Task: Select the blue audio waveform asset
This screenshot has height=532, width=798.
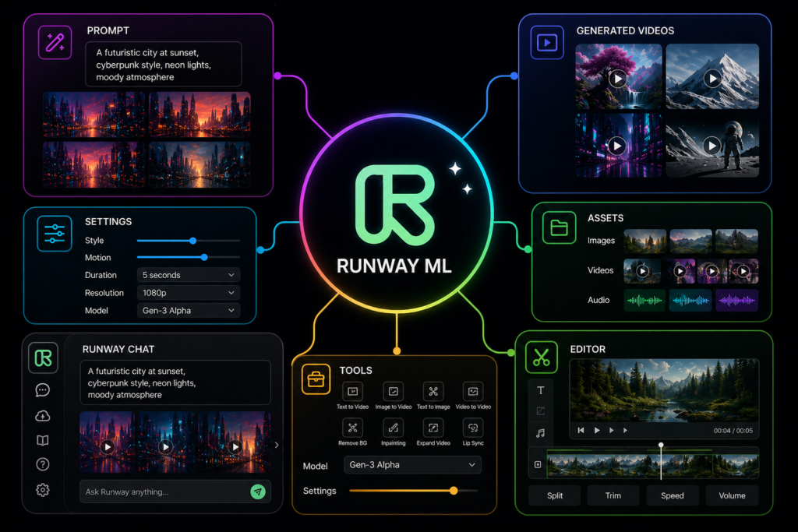Action: (x=690, y=300)
